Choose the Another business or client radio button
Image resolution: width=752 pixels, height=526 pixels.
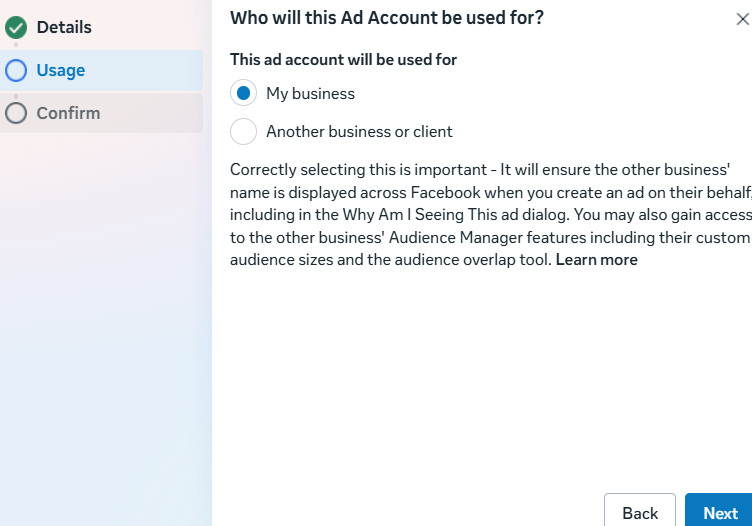coord(243,132)
